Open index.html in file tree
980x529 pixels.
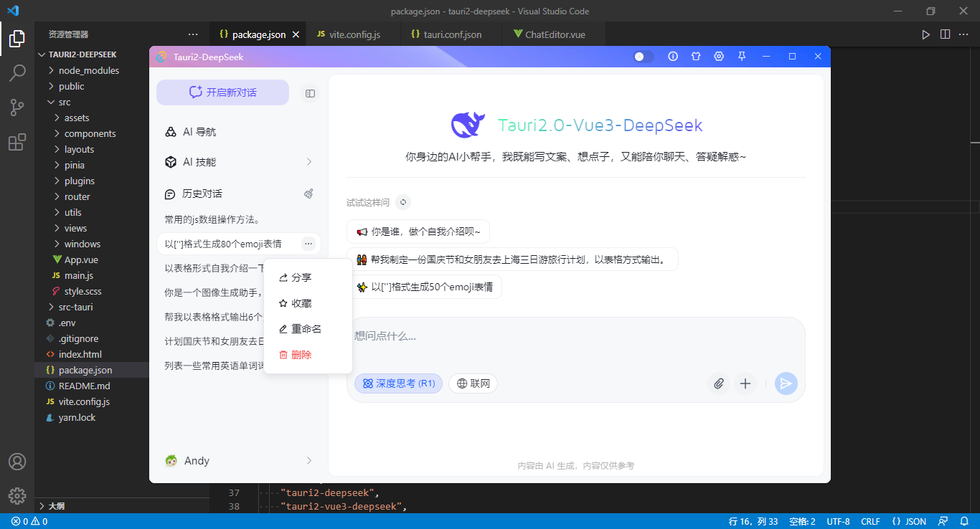click(80, 354)
